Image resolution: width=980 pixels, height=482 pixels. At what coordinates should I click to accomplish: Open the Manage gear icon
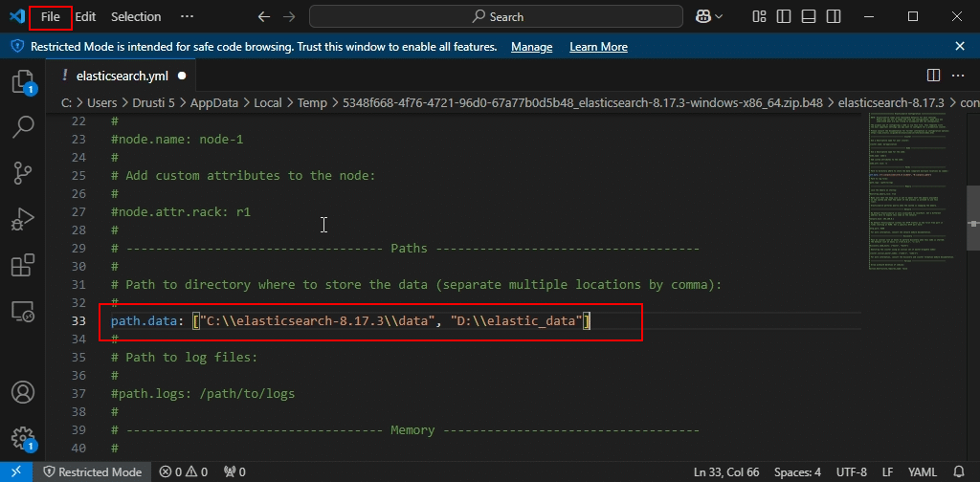(22, 437)
